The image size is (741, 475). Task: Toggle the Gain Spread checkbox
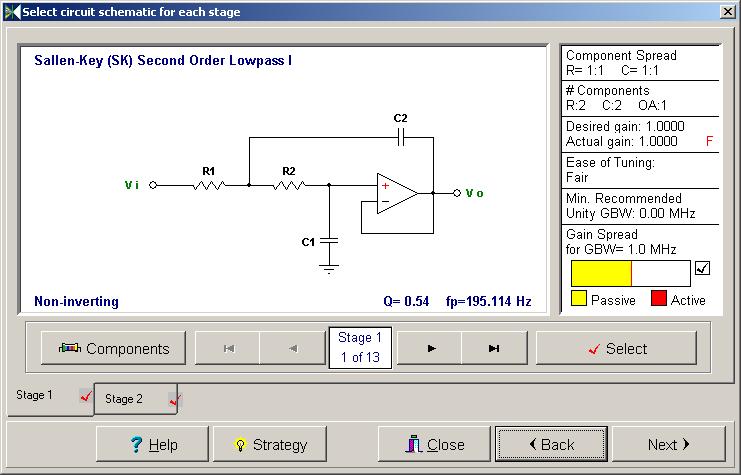tap(703, 268)
